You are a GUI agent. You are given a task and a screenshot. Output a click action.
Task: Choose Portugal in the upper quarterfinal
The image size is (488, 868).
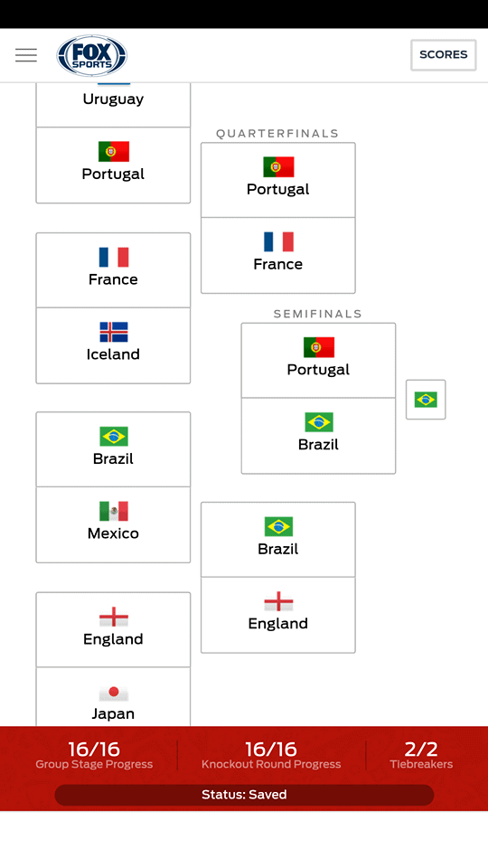coord(277,180)
